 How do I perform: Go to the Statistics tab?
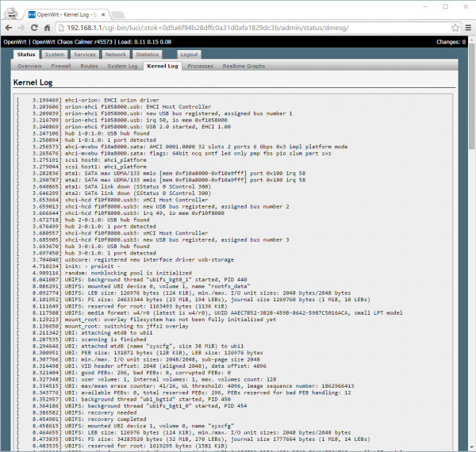coord(148,55)
